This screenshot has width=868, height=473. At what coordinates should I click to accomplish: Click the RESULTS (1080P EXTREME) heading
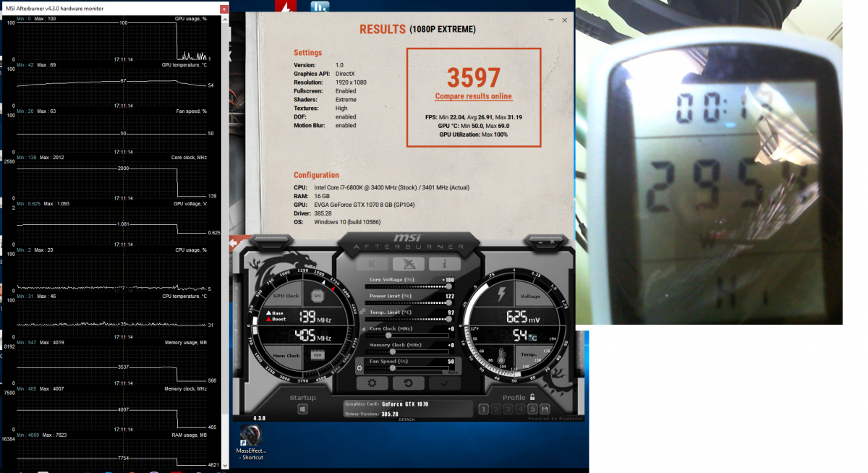[417, 30]
